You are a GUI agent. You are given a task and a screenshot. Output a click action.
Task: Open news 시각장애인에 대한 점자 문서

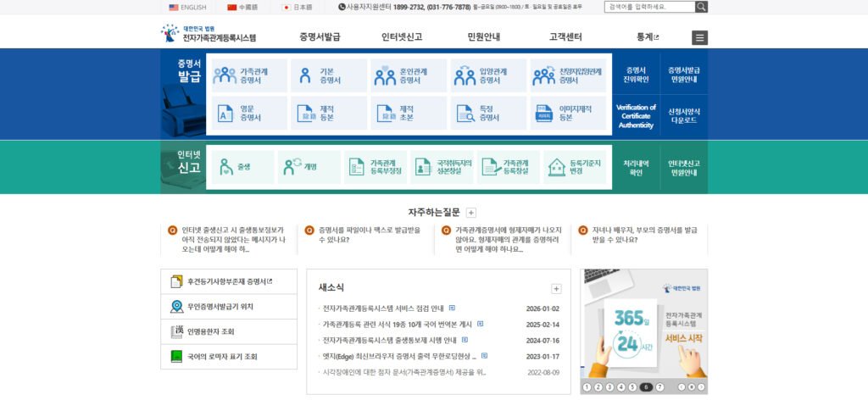pos(404,372)
